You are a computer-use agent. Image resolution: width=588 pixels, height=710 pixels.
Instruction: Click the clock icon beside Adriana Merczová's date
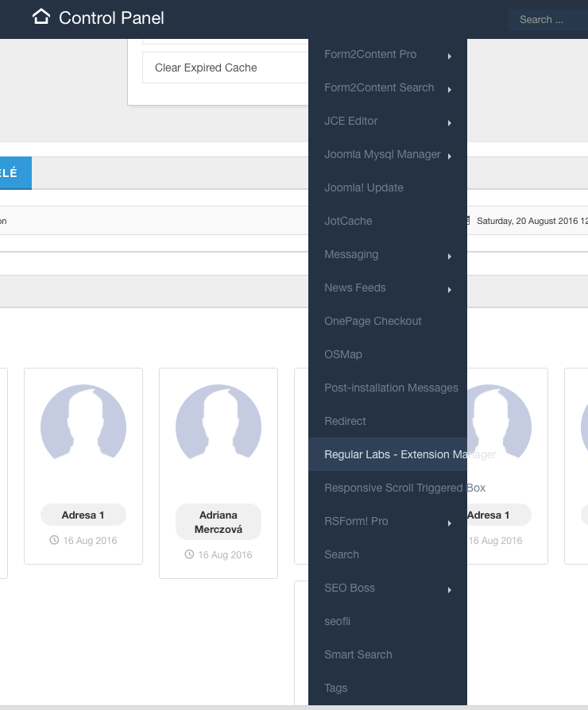(189, 554)
